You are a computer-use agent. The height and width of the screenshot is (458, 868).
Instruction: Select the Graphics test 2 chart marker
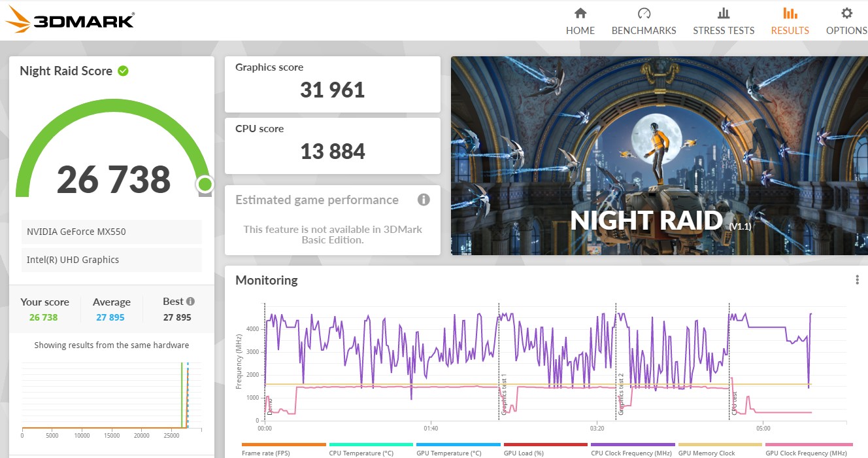click(x=621, y=395)
